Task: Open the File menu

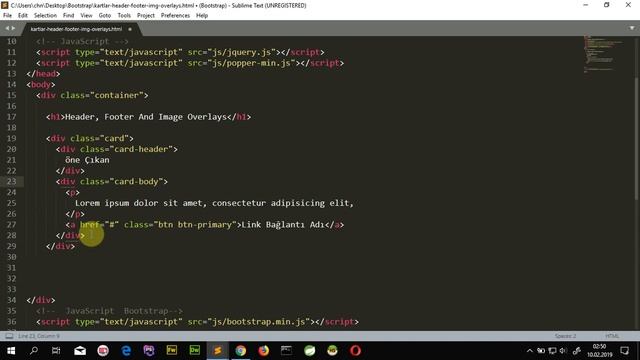Action: 7,16
